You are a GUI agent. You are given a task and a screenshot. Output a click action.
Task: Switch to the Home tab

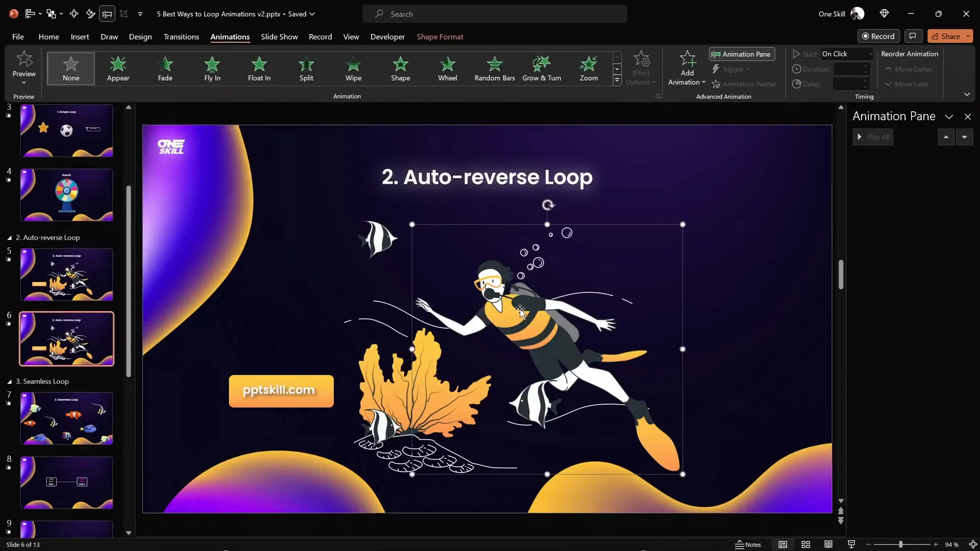tap(48, 37)
